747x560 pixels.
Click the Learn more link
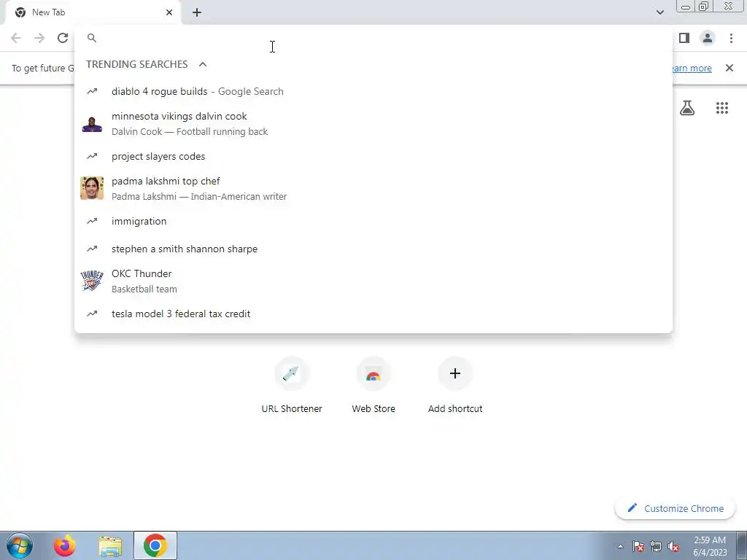tap(692, 68)
